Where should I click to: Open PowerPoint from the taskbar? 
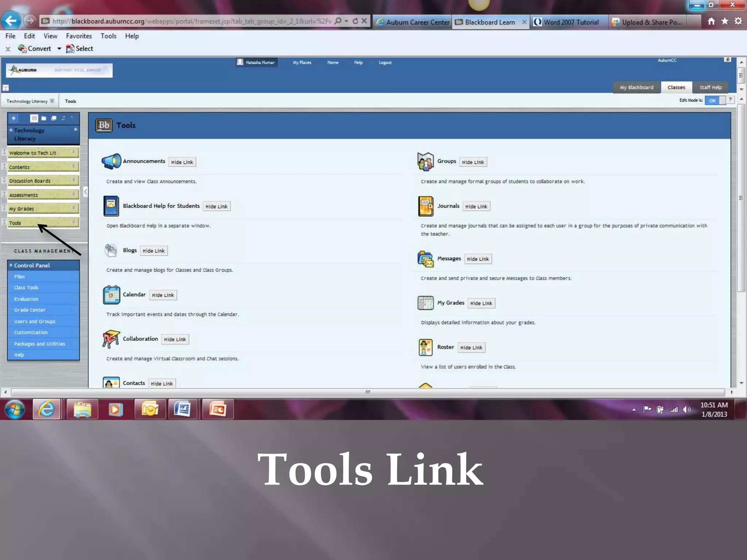click(218, 409)
